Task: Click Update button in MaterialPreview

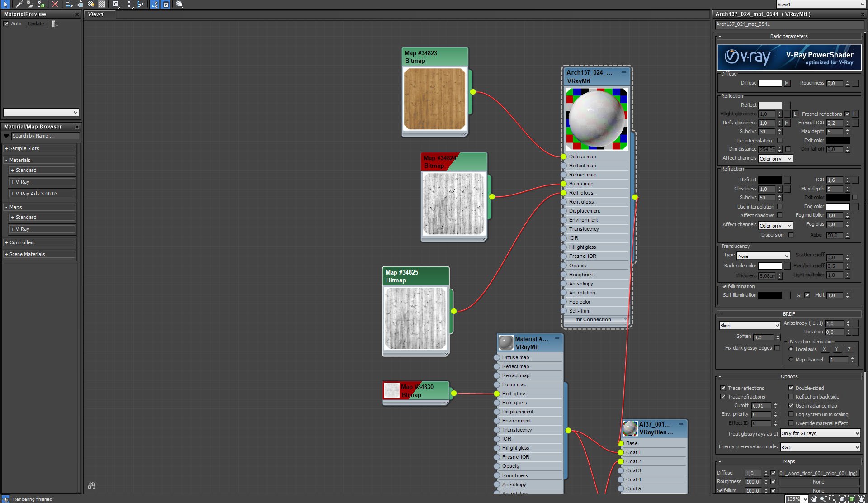Action: tap(36, 24)
